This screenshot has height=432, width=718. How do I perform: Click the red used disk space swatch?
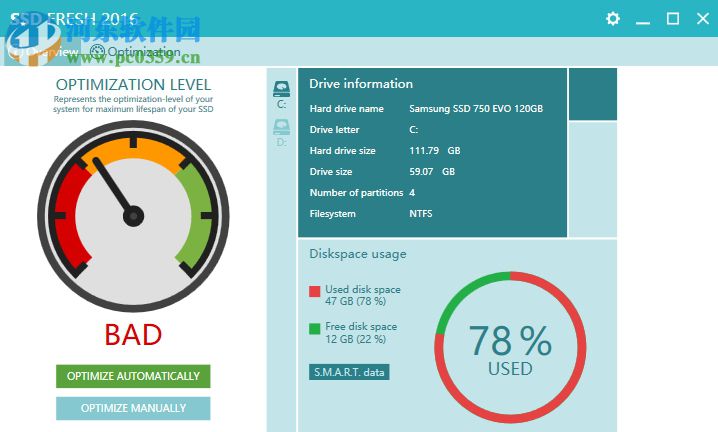click(315, 291)
